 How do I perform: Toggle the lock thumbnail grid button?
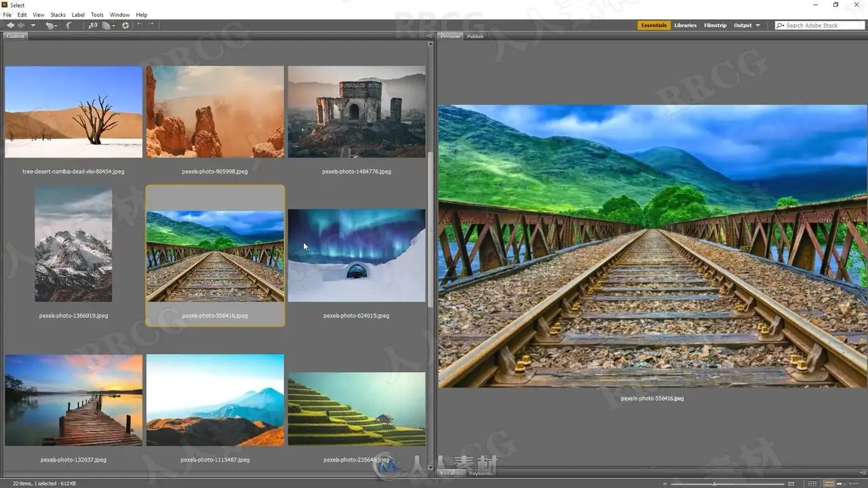812,484
